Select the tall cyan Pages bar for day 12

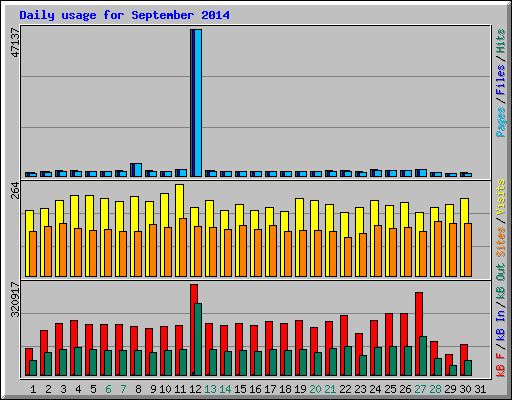click(x=198, y=103)
